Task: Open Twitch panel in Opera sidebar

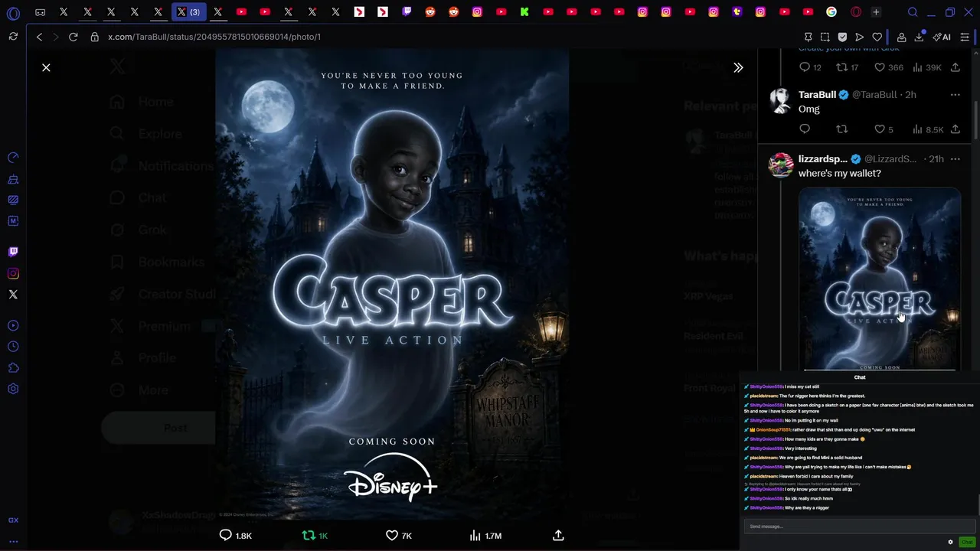Action: click(x=13, y=252)
